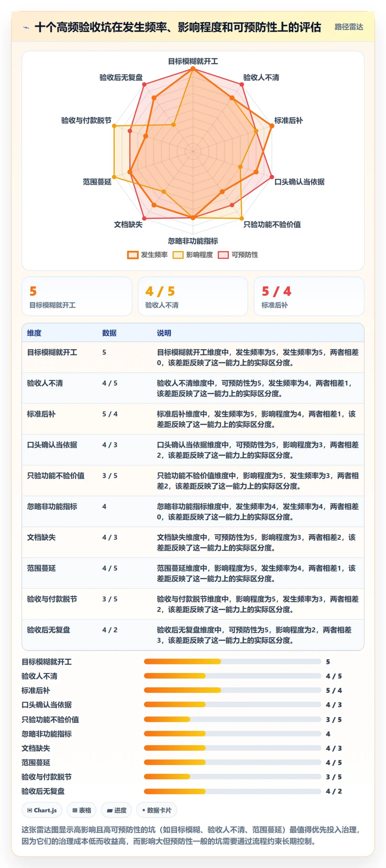
Task: Click the 验收与付款脱节 radar axis label
Action: (86, 120)
